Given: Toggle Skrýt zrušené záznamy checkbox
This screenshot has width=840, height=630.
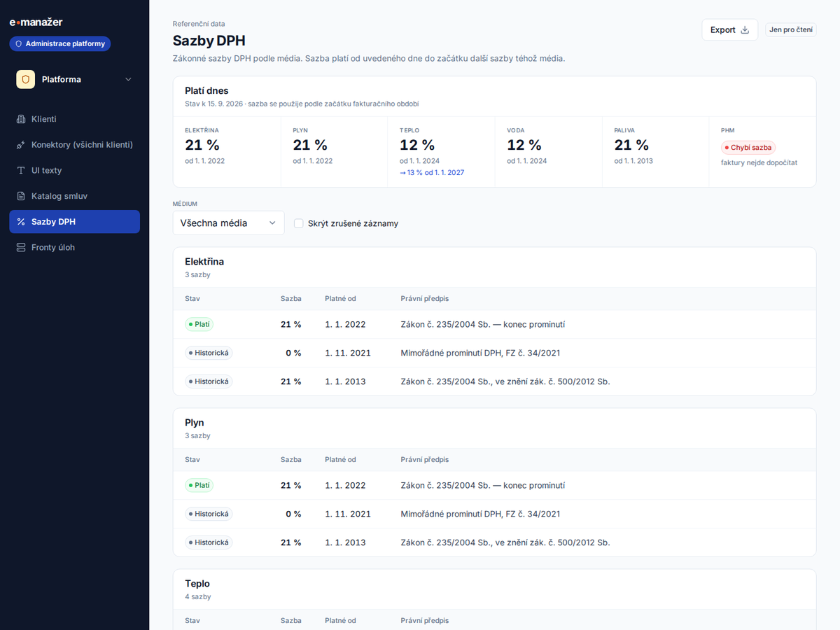Looking at the screenshot, I should [299, 223].
